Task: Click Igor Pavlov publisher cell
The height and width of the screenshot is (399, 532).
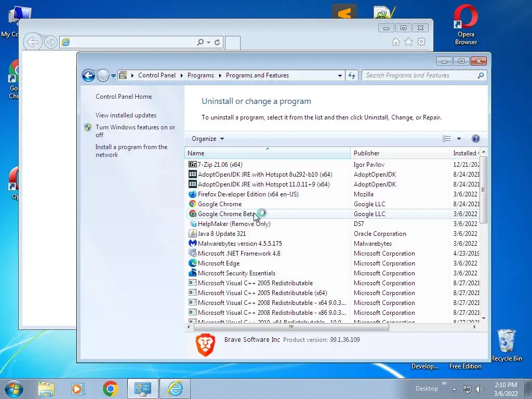Action: point(369,165)
